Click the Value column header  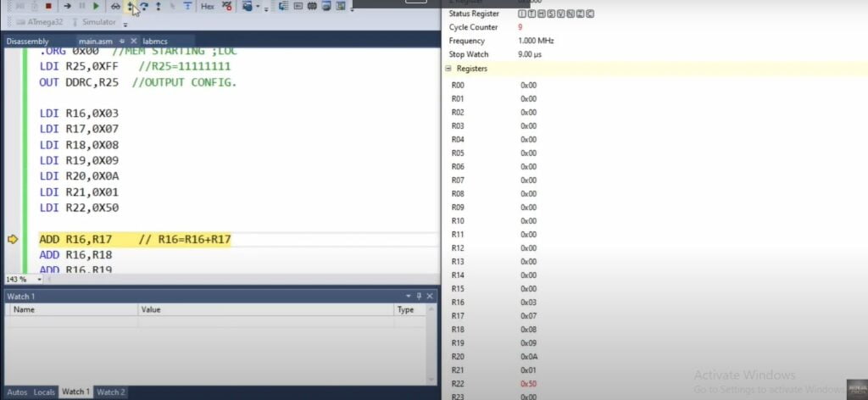pos(265,310)
